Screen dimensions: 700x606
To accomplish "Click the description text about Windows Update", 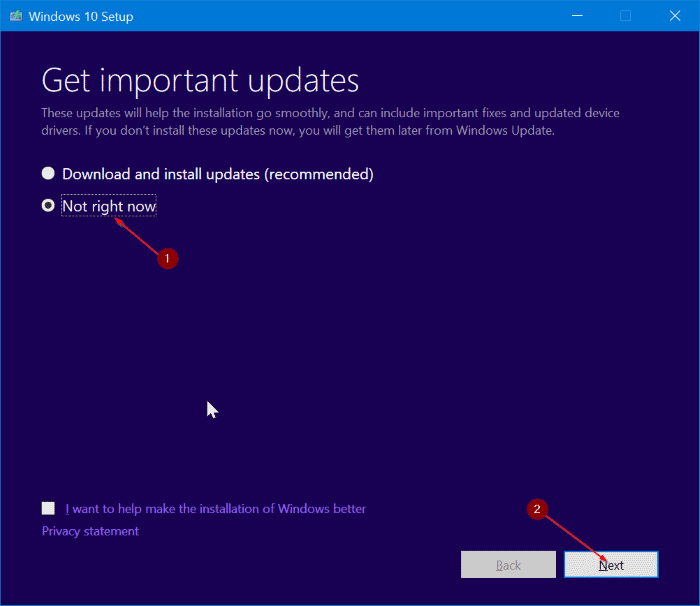I will (330, 121).
